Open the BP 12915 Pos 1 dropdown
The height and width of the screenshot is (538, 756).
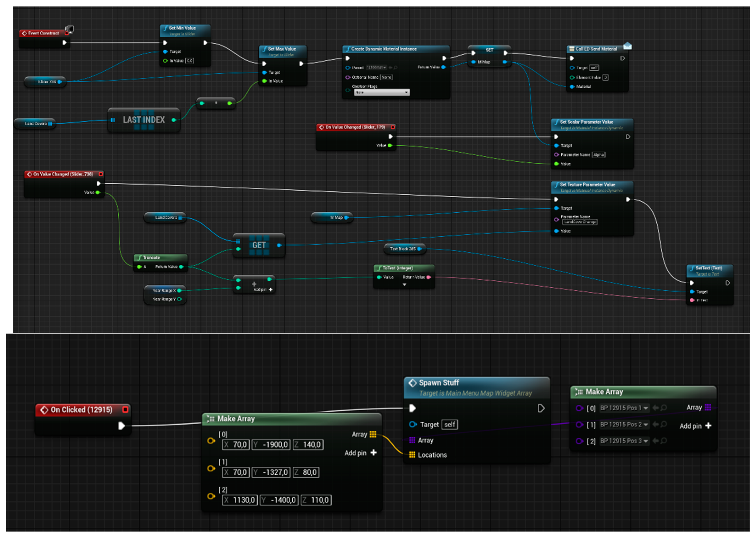tap(624, 408)
